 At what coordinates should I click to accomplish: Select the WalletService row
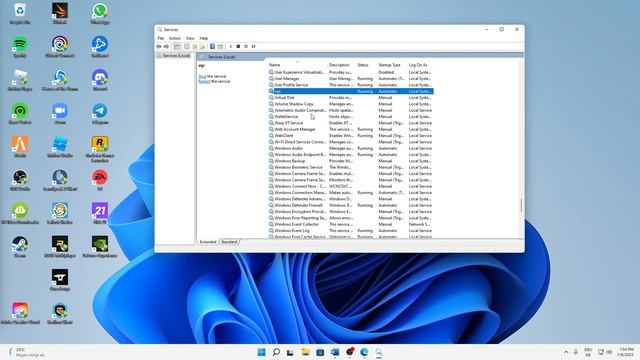pyautogui.click(x=351, y=116)
